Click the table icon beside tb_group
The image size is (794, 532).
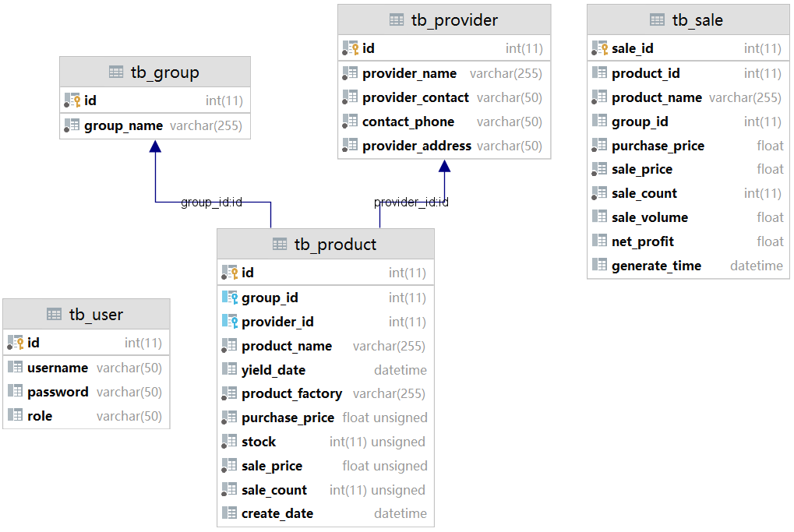click(x=116, y=72)
